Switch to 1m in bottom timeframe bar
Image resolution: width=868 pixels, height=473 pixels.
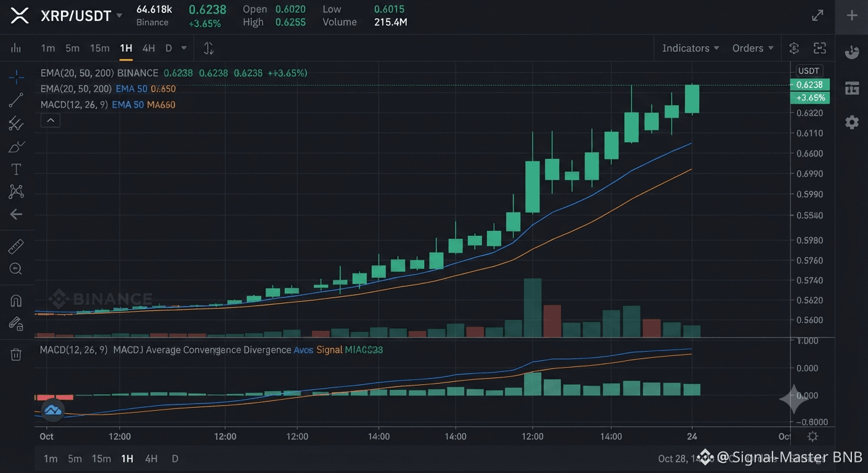click(51, 458)
